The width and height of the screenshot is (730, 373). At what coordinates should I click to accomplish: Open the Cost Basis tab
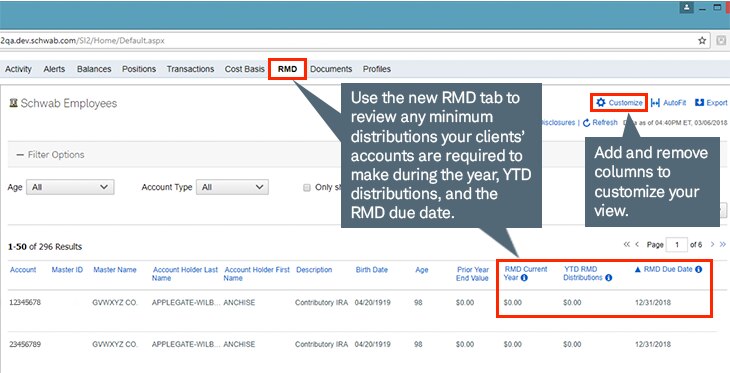point(244,69)
